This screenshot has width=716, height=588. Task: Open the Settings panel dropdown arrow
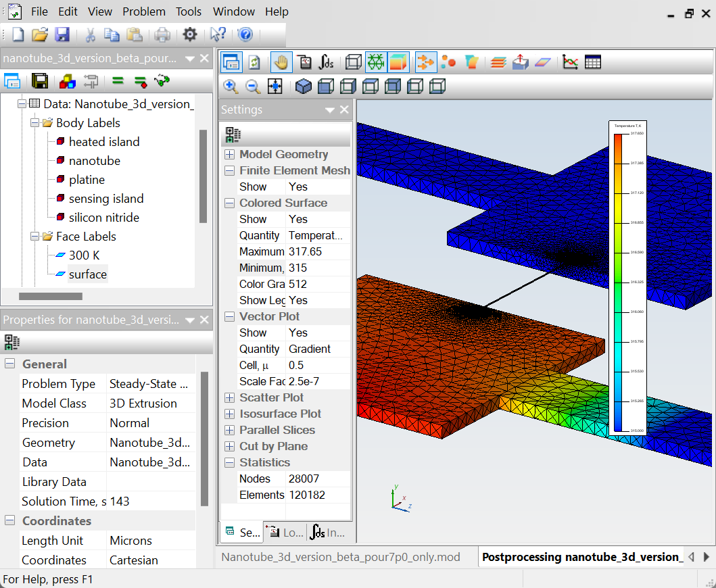pos(330,110)
